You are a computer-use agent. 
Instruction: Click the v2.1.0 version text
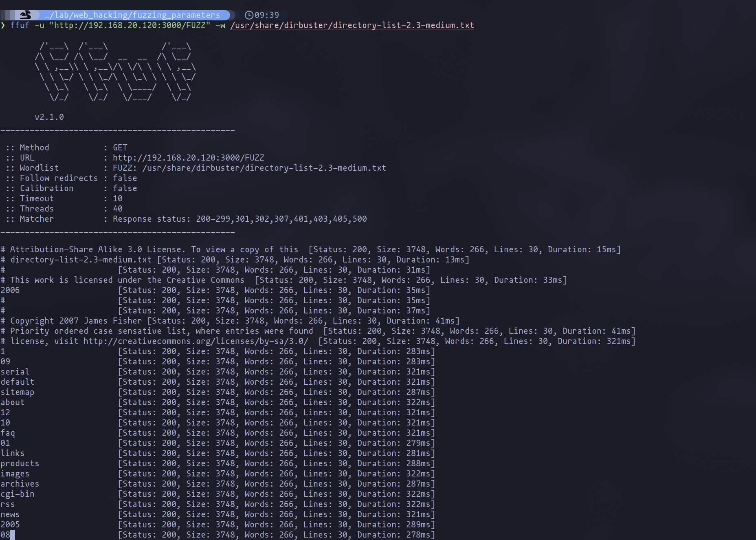pyautogui.click(x=49, y=117)
